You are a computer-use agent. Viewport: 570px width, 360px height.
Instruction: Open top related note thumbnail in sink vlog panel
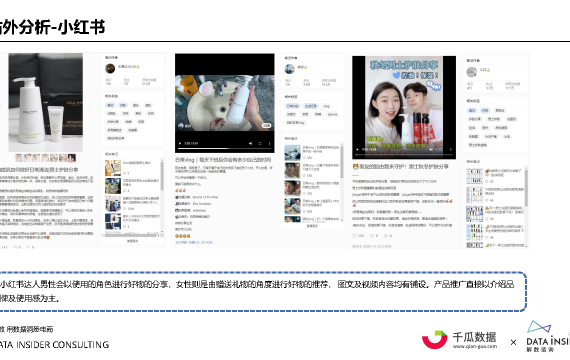click(292, 153)
